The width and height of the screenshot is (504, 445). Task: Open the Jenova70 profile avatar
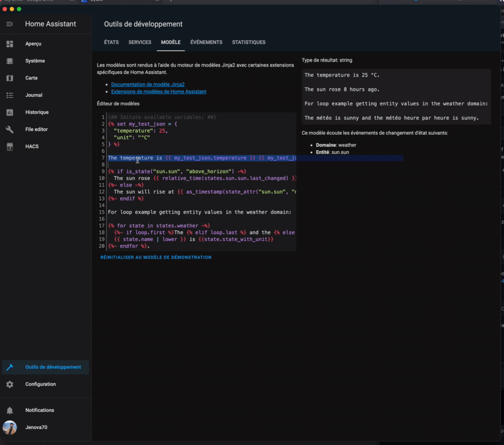[10, 427]
